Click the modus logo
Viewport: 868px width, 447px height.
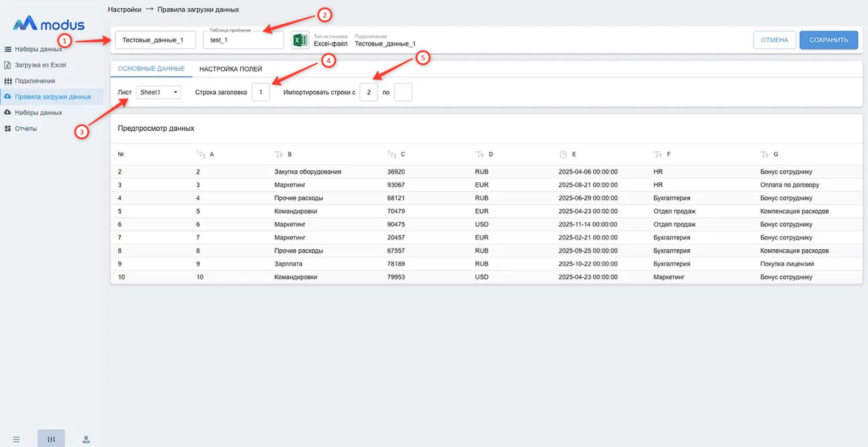(x=49, y=24)
